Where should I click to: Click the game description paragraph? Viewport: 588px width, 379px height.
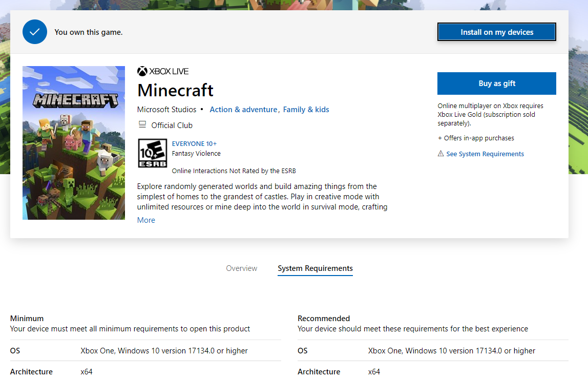click(x=262, y=197)
